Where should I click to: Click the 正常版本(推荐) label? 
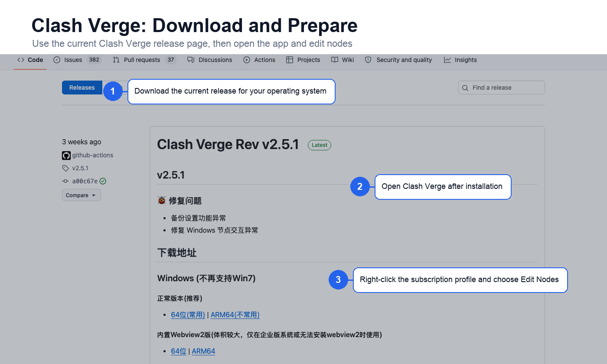(x=180, y=299)
